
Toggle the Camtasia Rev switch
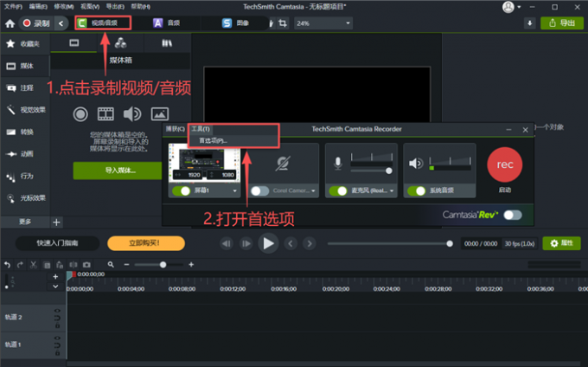[x=513, y=215]
